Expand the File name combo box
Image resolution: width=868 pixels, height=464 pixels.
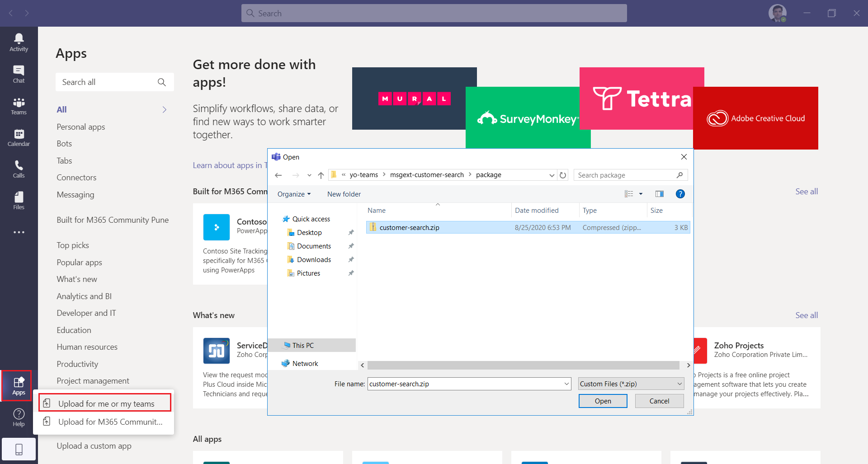[566, 384]
